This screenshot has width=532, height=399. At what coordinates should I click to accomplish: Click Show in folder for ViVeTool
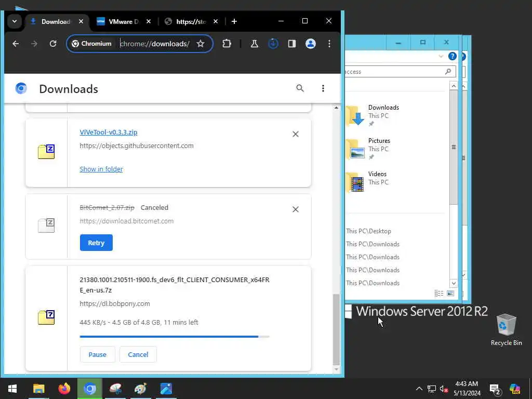(101, 169)
